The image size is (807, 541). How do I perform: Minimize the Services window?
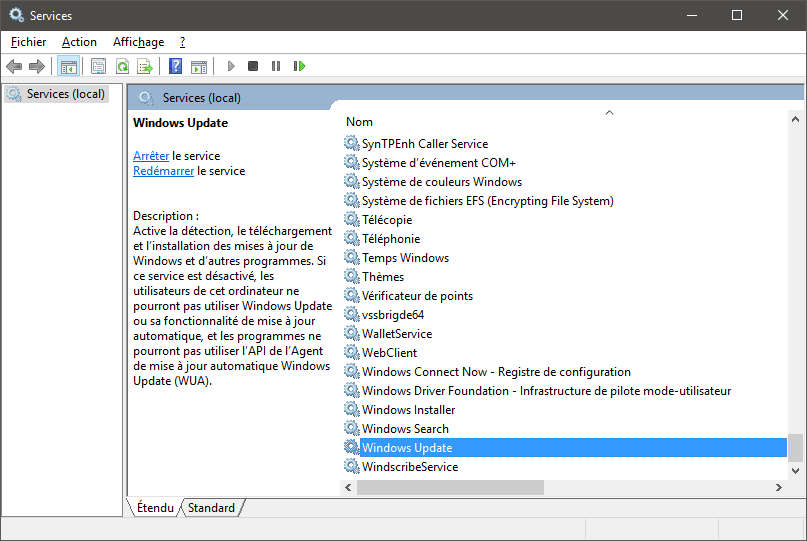point(692,15)
